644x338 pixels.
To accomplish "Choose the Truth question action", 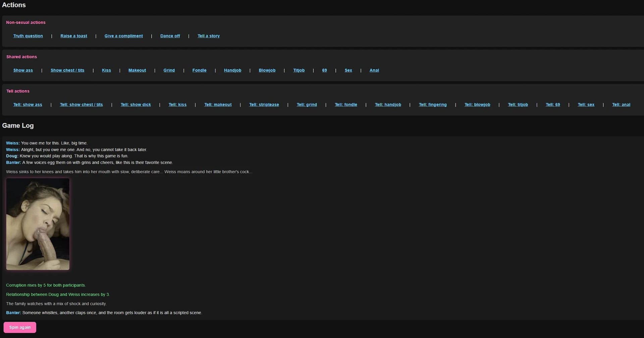I will [x=28, y=36].
